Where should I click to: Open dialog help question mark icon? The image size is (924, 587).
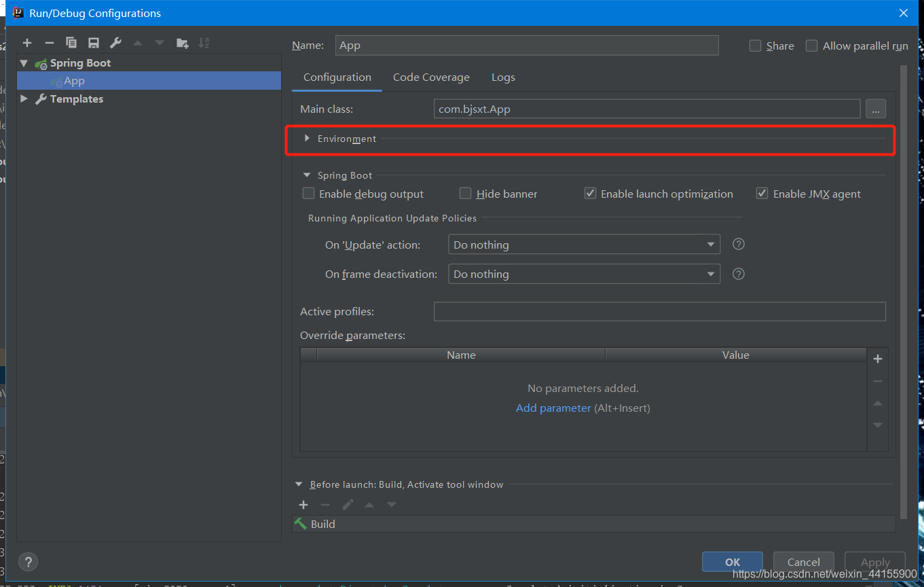[28, 562]
